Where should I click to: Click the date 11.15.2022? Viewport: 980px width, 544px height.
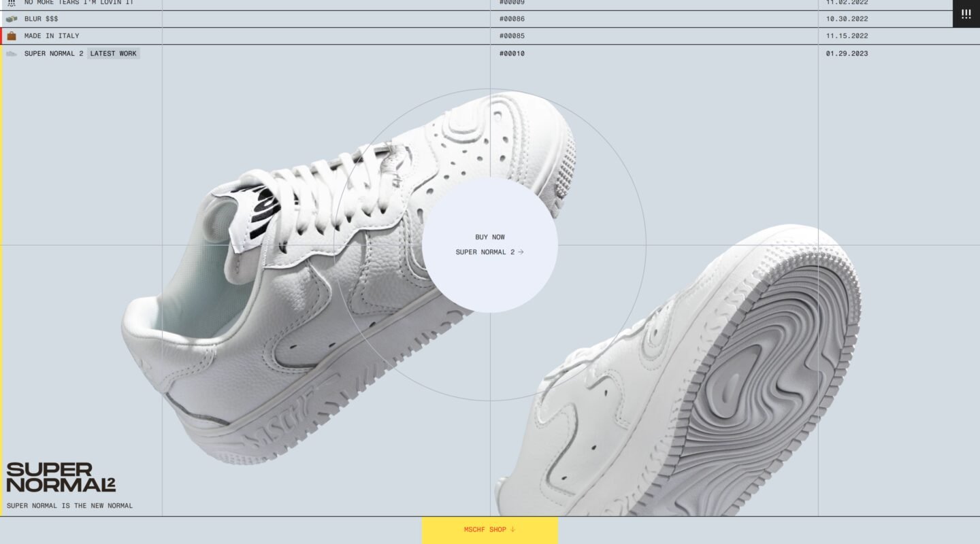[x=847, y=36]
